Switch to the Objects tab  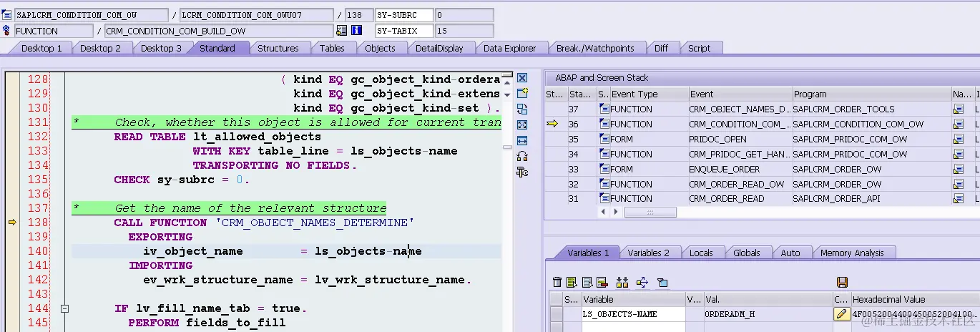coord(380,48)
